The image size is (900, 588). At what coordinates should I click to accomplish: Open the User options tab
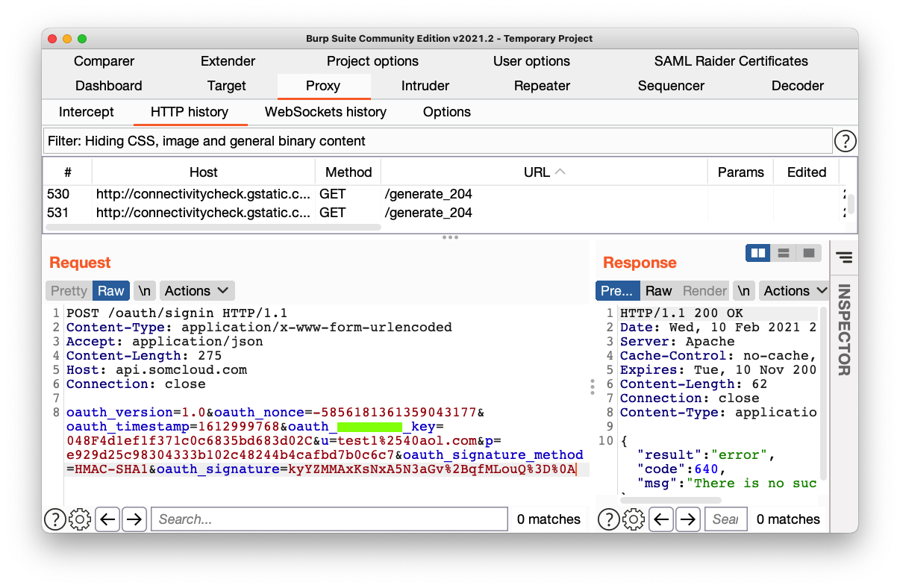(x=531, y=61)
